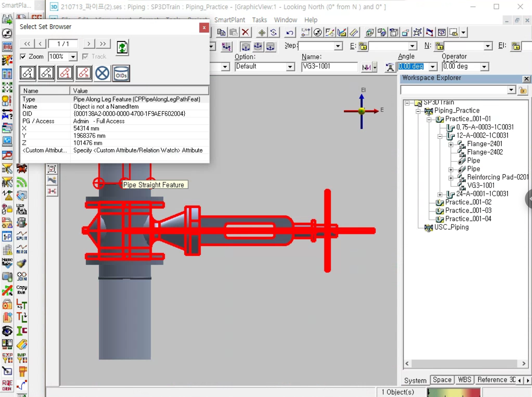Image resolution: width=532 pixels, height=397 pixels.
Task: Click the Move four-arrow toolbar icon
Action: [x=262, y=32]
